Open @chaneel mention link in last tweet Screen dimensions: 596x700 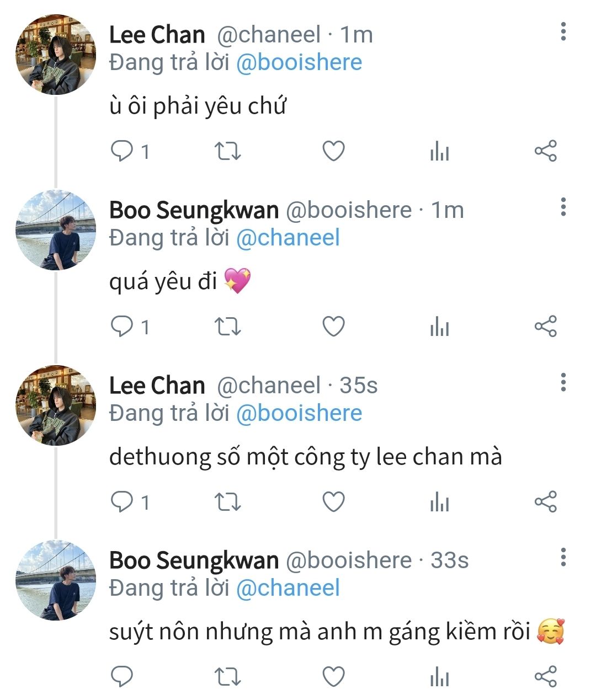coord(288,588)
